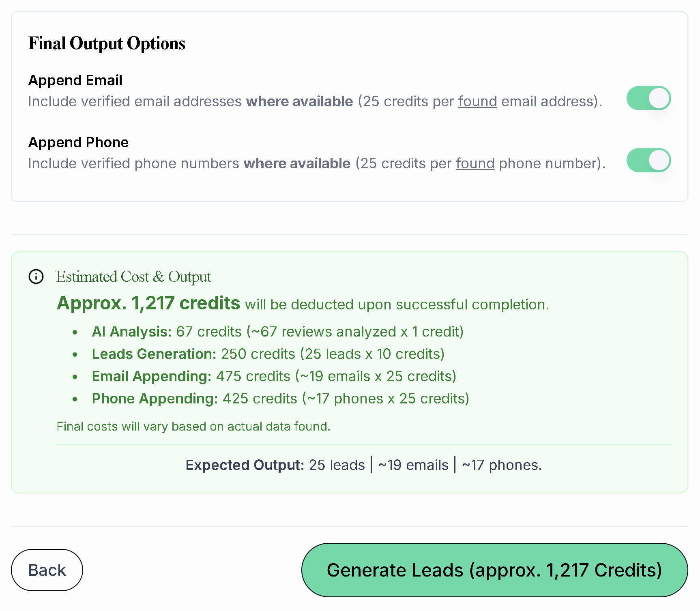The height and width of the screenshot is (611, 700).
Task: Click the Approx. 1,217 credits total
Action: point(148,303)
